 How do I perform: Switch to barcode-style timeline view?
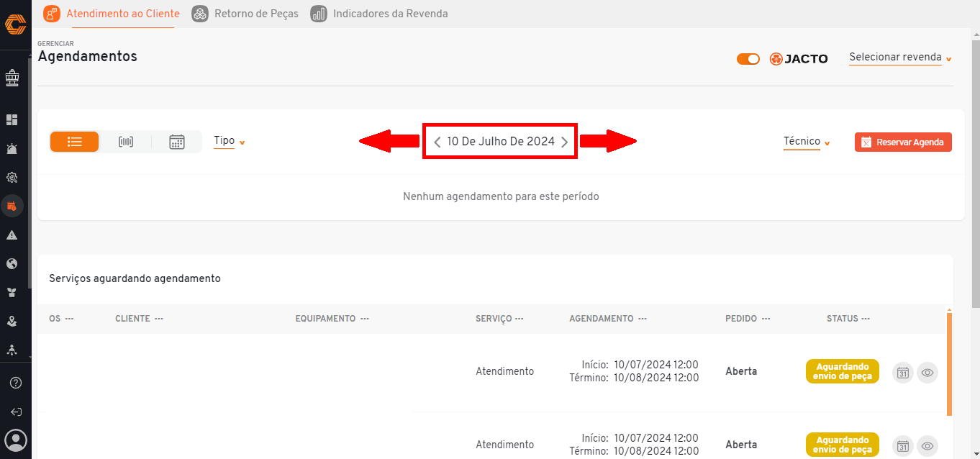pyautogui.click(x=126, y=142)
